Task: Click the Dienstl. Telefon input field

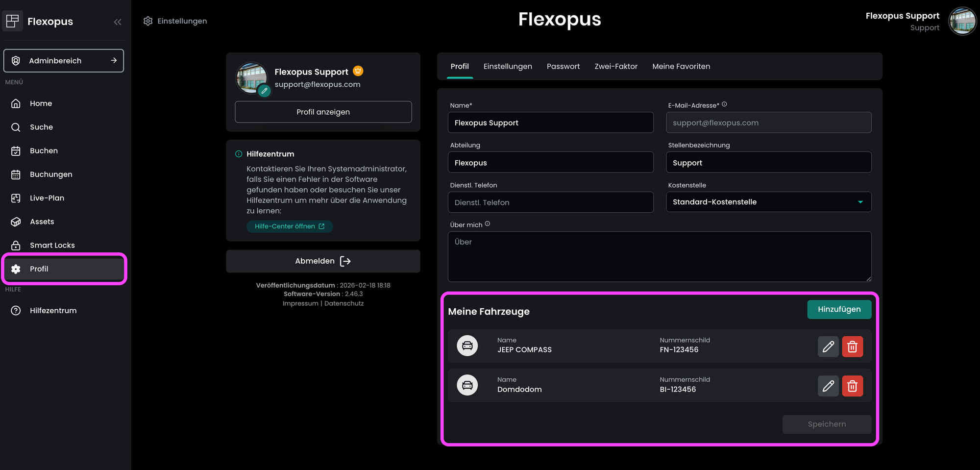Action: [x=550, y=202]
